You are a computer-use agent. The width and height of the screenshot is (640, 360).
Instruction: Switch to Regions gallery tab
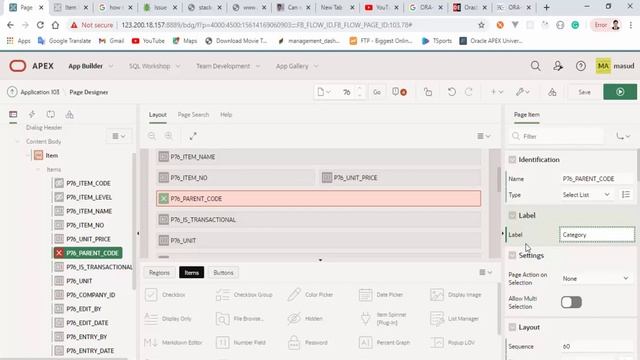click(159, 272)
